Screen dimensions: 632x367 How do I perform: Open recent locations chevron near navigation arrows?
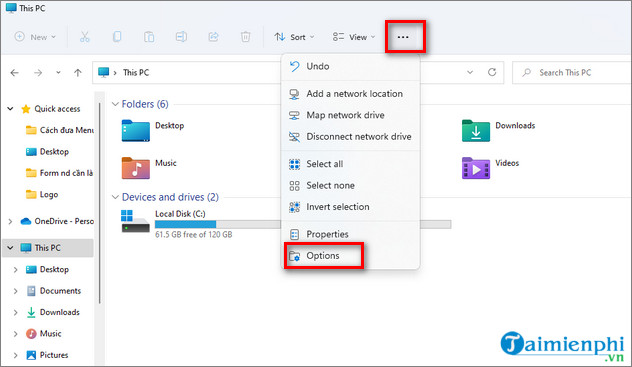tap(58, 73)
